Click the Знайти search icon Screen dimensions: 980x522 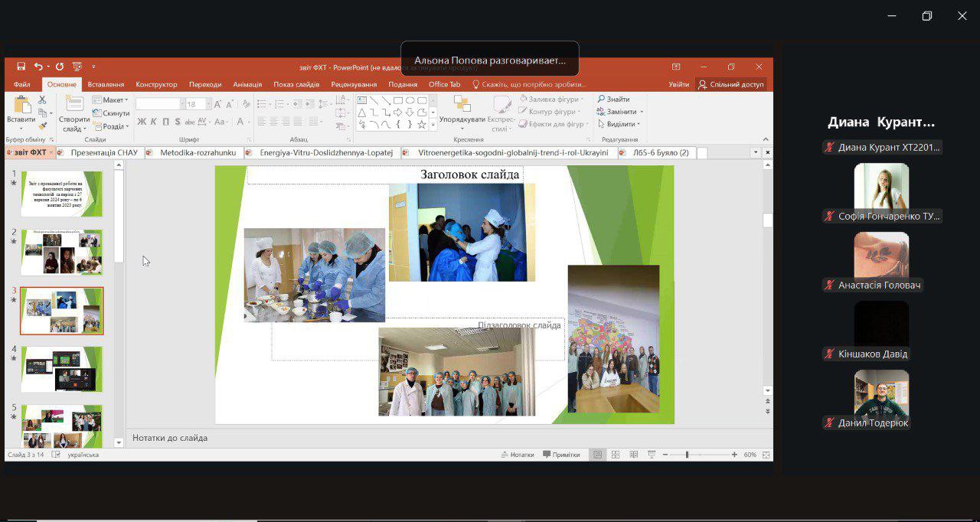pos(613,100)
